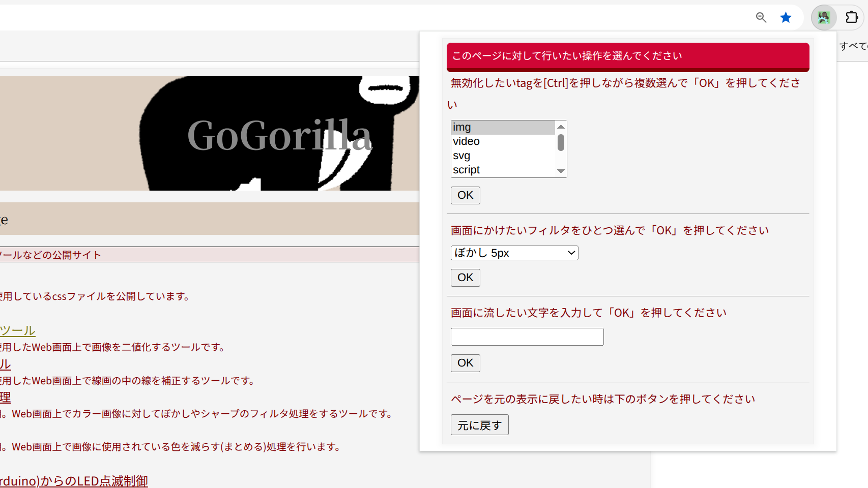Click the zoom magnifier icon in address bar
Image resolution: width=868 pixels, height=488 pixels.
761,18
